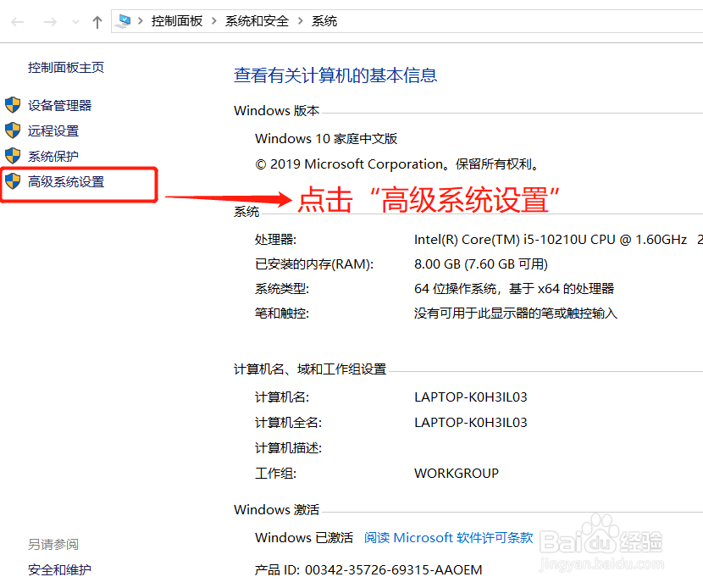Click the 另请参阅 label
This screenshot has width=703, height=588.
(53, 544)
